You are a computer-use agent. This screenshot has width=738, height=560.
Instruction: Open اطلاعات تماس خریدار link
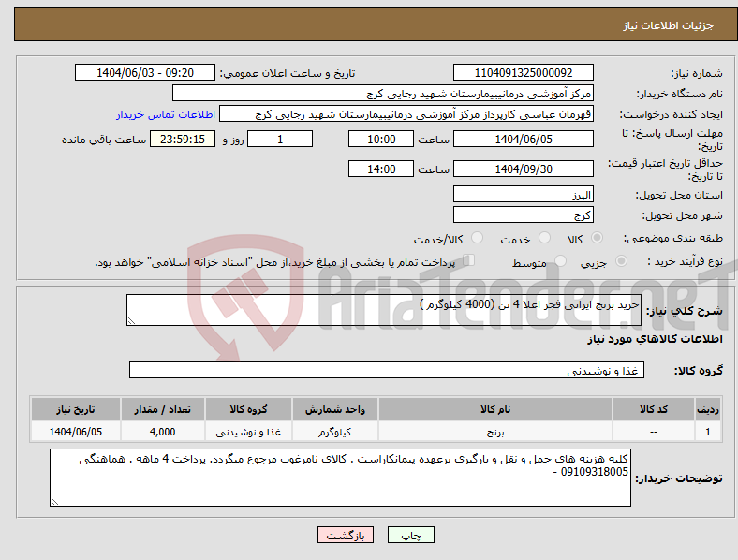click(166, 114)
